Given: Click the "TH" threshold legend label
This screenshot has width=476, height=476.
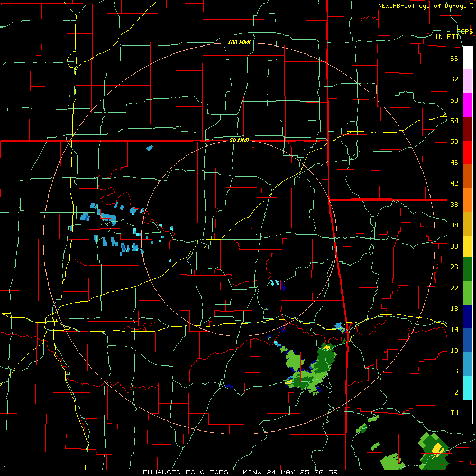Looking at the screenshot, I should (454, 413).
